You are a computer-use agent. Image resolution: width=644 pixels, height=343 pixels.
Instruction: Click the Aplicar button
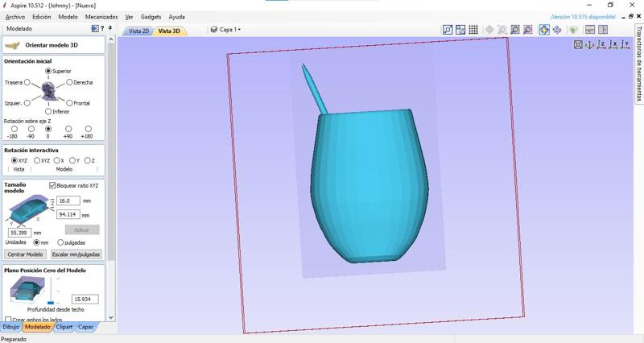pos(82,229)
